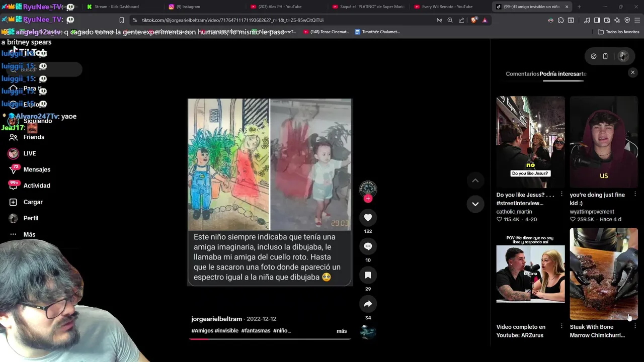644x362 pixels.
Task: Open the Steak With Bone Marrow thumbnail
Action: (x=604, y=274)
